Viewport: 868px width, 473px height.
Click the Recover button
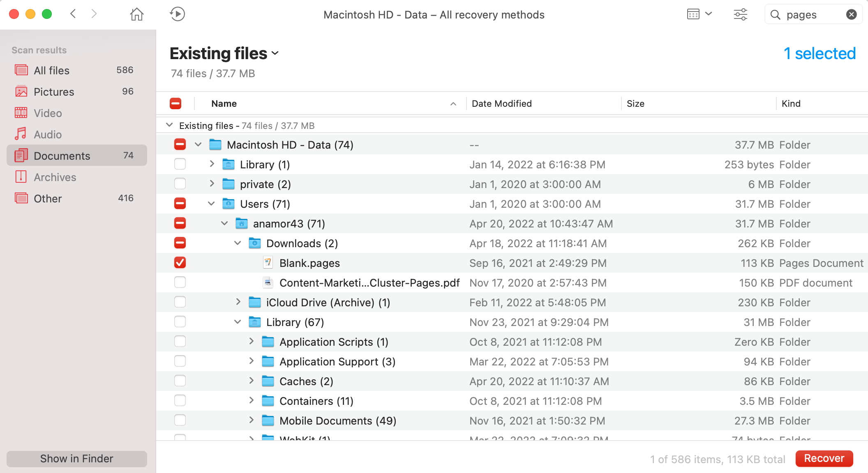tap(824, 457)
